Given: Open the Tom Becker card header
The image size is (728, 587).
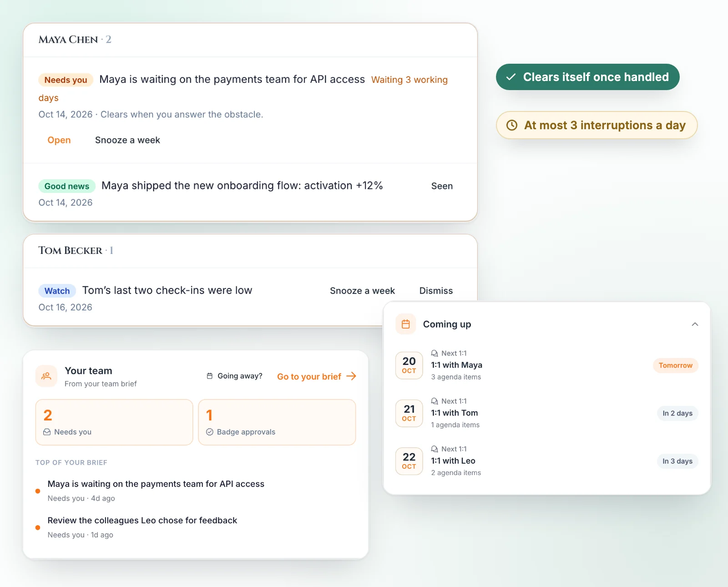Looking at the screenshot, I should coord(250,251).
